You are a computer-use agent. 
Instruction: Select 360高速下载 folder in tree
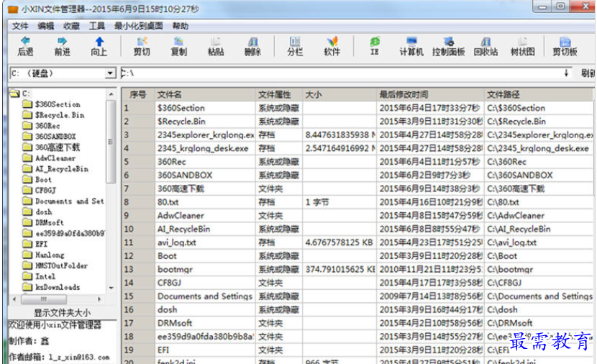(x=58, y=147)
